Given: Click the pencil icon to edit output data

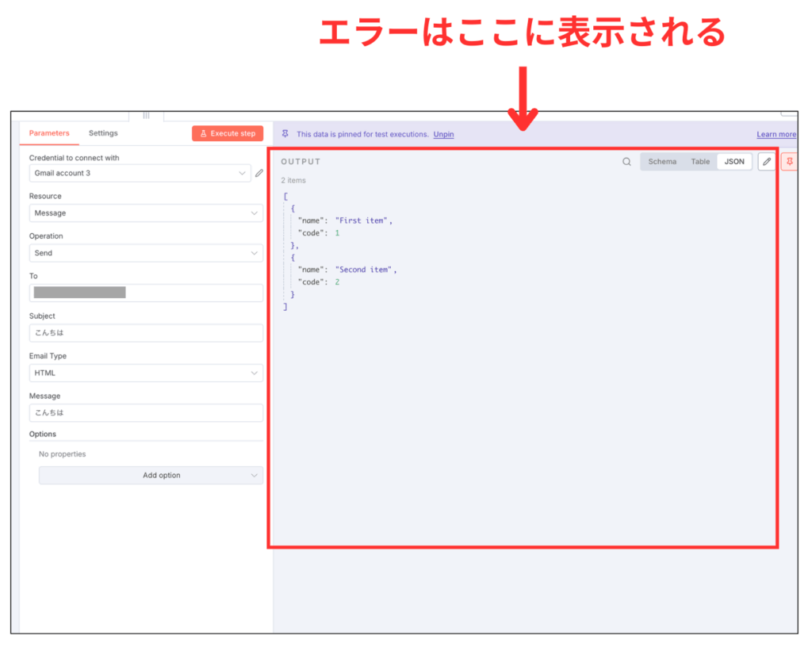Looking at the screenshot, I should (765, 161).
